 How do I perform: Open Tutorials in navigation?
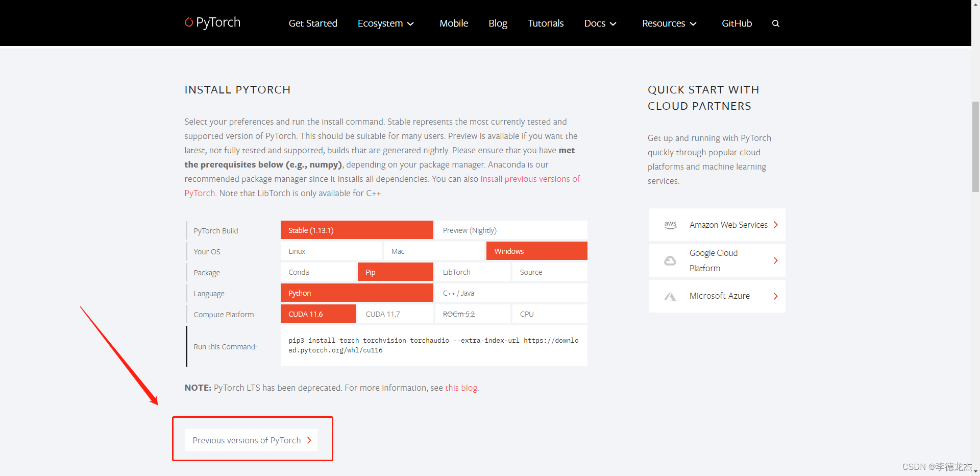[x=546, y=23]
